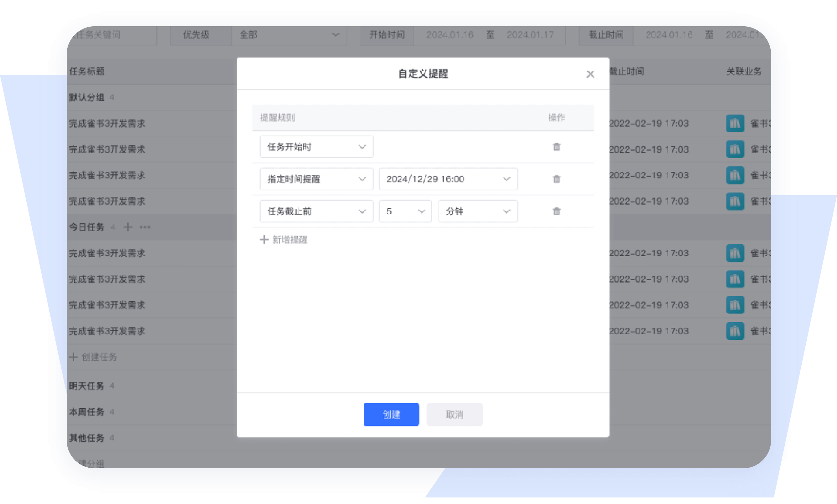Click the 雀书 business icon in last 今日任务 row

[735, 331]
